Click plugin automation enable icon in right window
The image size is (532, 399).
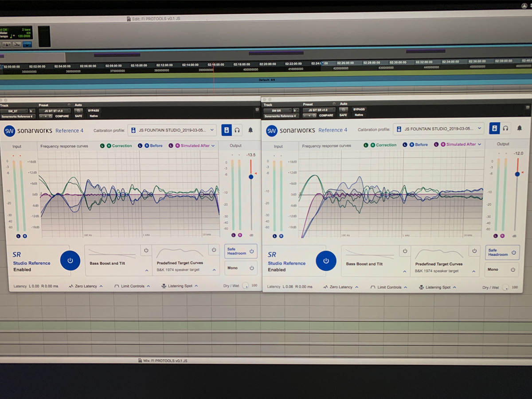(x=343, y=109)
